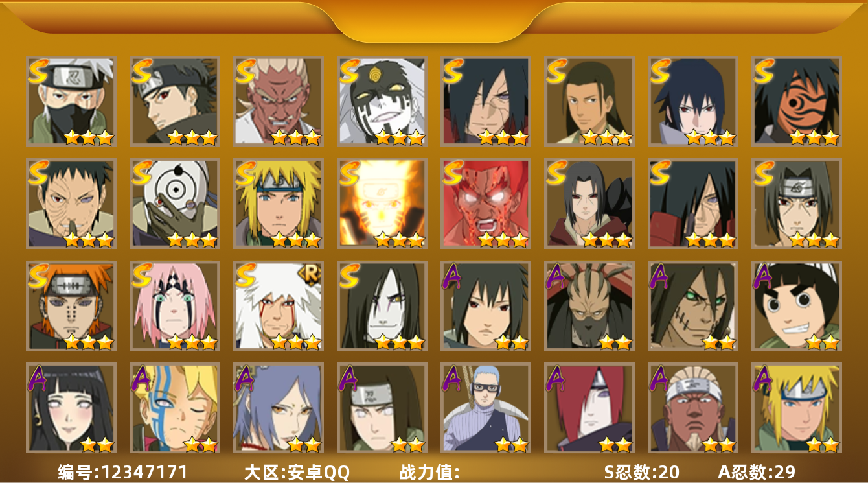Select the silver-haired masked Kakashi portrait
This screenshot has width=868, height=483.
(71, 100)
